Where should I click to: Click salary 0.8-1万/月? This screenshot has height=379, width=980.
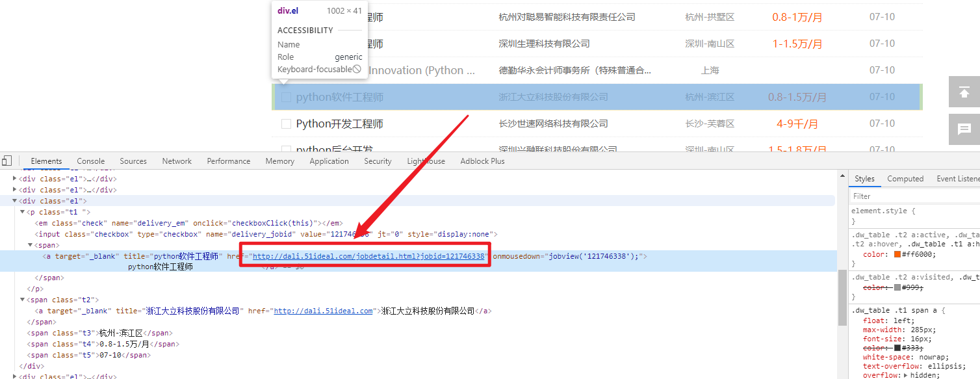tap(797, 17)
